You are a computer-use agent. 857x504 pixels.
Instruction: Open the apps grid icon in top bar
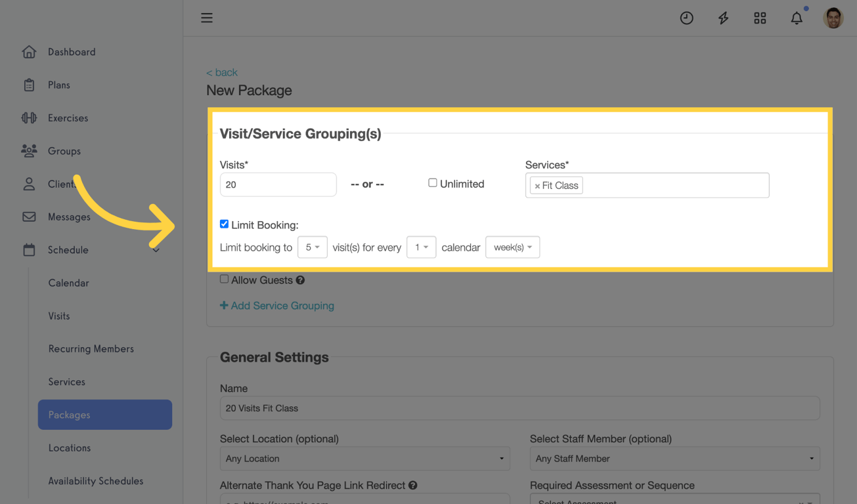(x=760, y=18)
